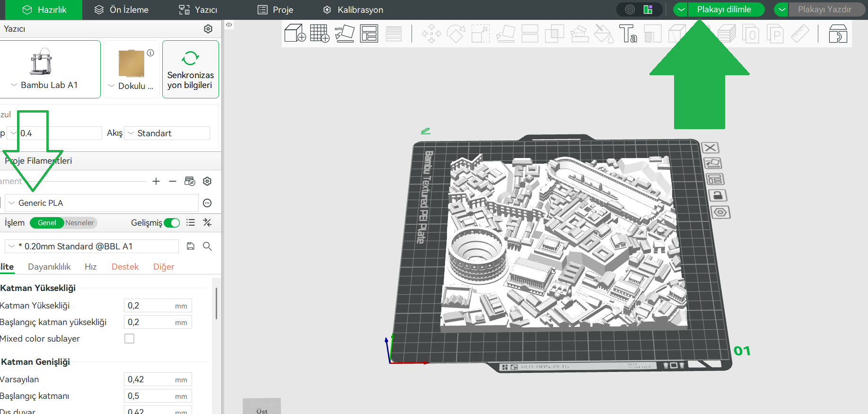Switch process scope to Nesneler
This screenshot has height=414, width=868.
coord(80,223)
